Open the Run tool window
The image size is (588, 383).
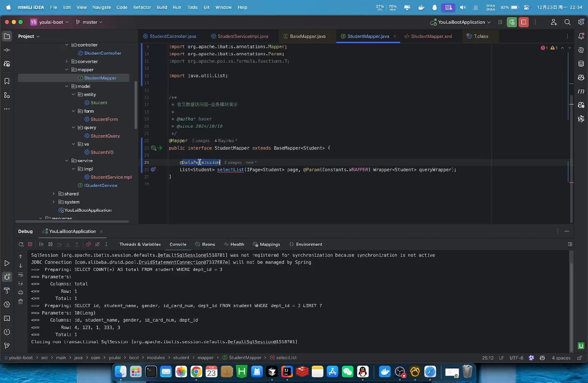pos(7,263)
